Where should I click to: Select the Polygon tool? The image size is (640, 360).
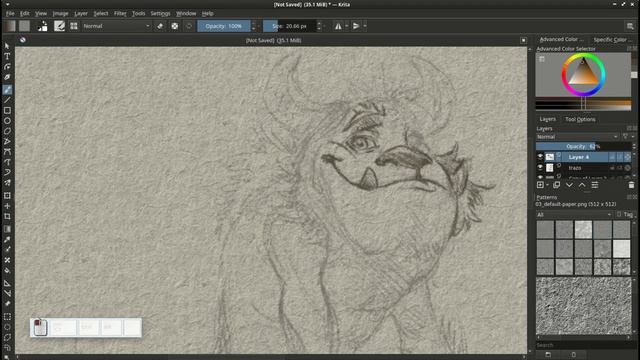(x=7, y=131)
